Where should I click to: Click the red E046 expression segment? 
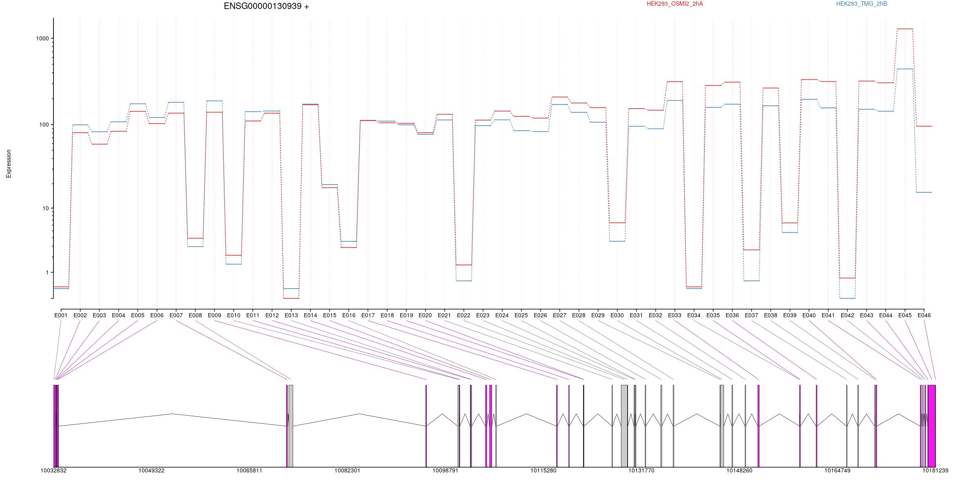[x=924, y=126]
